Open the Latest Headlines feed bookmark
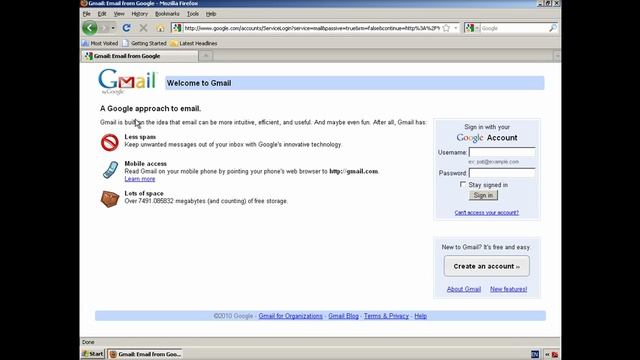Image resolution: width=640 pixels, height=360 pixels. coord(194,43)
